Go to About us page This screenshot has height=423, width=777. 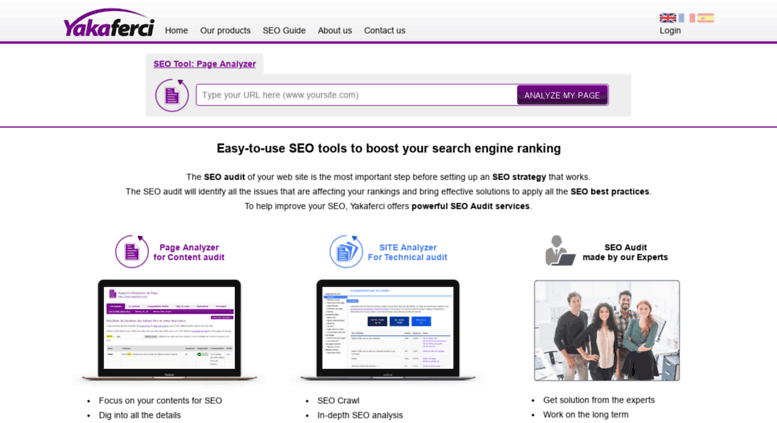(x=335, y=30)
